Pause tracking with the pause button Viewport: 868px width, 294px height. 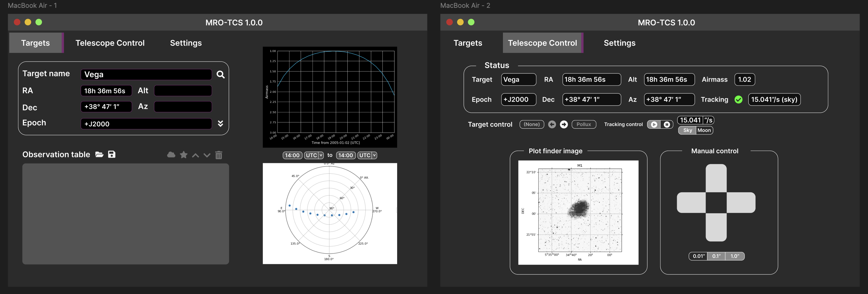pos(667,124)
